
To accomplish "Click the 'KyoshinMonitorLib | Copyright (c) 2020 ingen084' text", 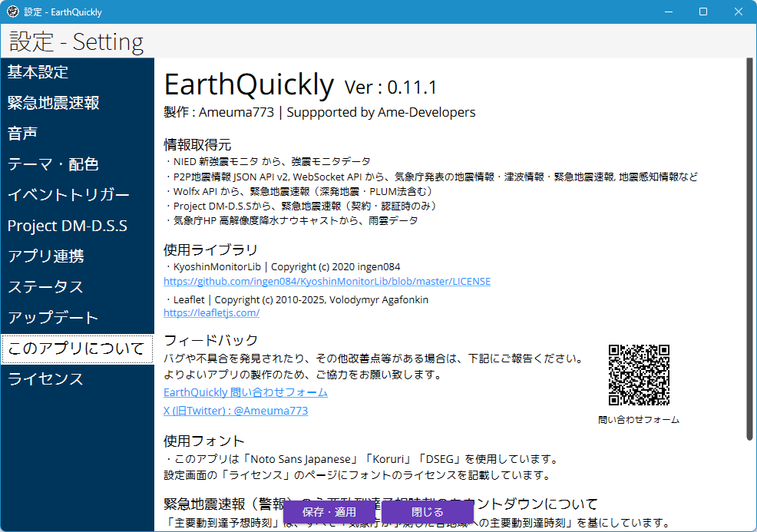I will (x=282, y=267).
